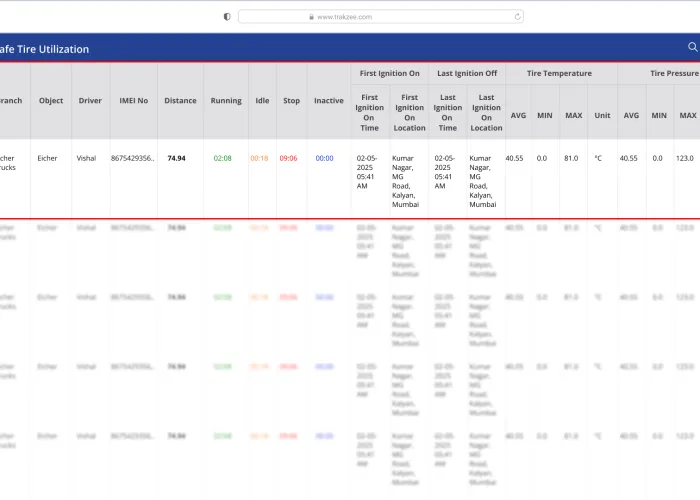This screenshot has height=500, width=700.
Task: Click driver name Vishal in first row
Action: tap(87, 158)
